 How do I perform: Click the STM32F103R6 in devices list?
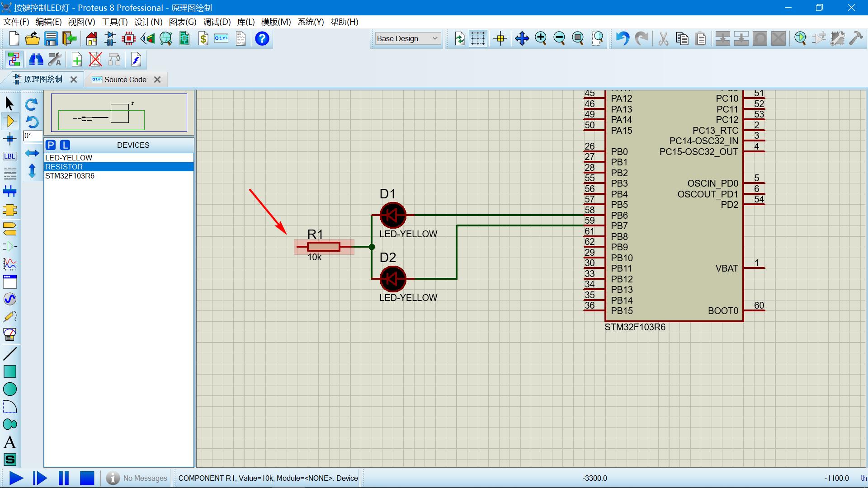pyautogui.click(x=70, y=175)
